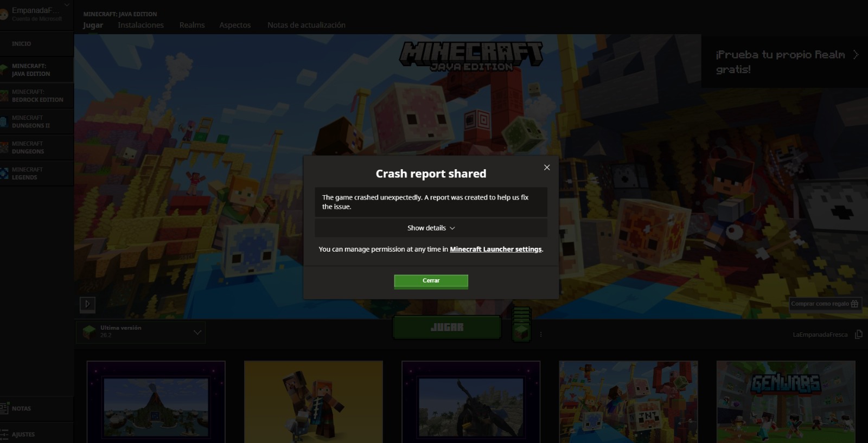Click the grass block icon of Última versión

pos(89,331)
